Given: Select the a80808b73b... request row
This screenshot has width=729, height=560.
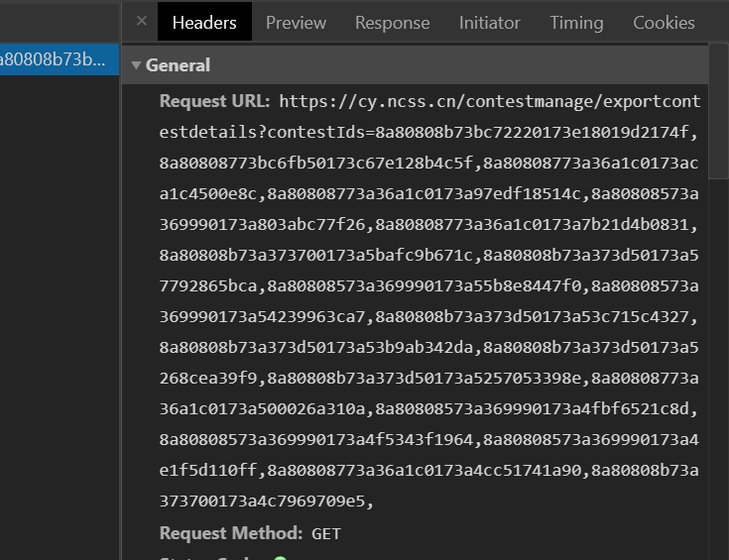Looking at the screenshot, I should pos(60,59).
